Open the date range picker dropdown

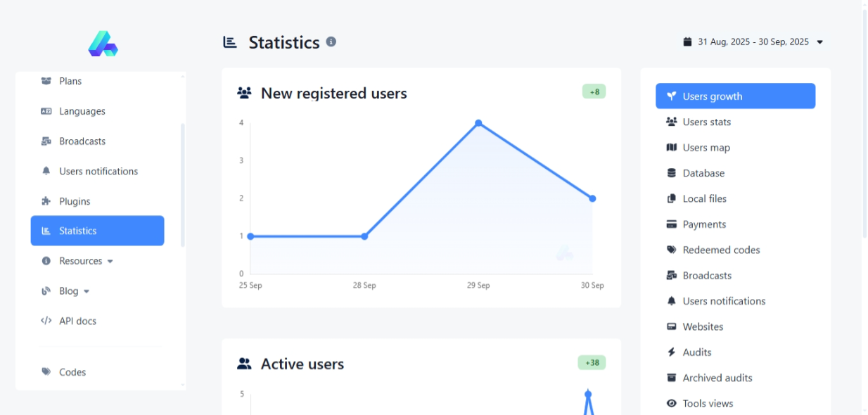[x=753, y=42]
